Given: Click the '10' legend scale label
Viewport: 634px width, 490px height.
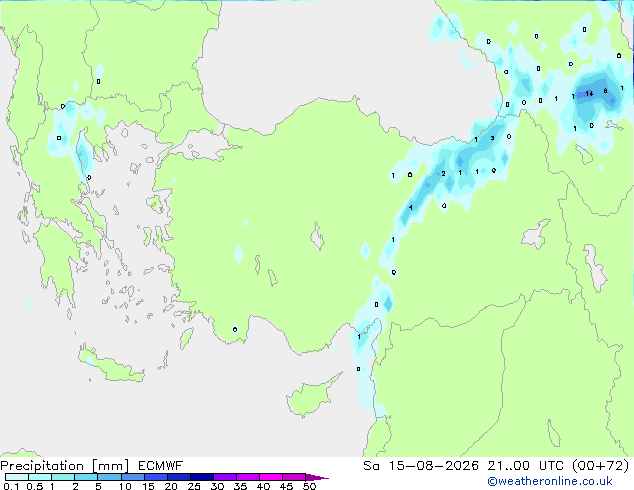Looking at the screenshot, I should [x=125, y=486].
